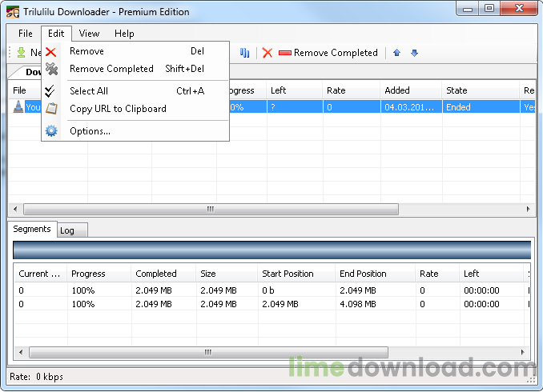
Task: Click the Ended state cell
Action: 481,107
